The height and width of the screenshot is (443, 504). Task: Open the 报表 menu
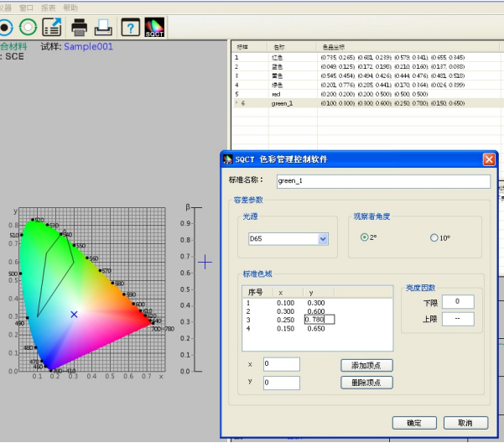tap(49, 7)
